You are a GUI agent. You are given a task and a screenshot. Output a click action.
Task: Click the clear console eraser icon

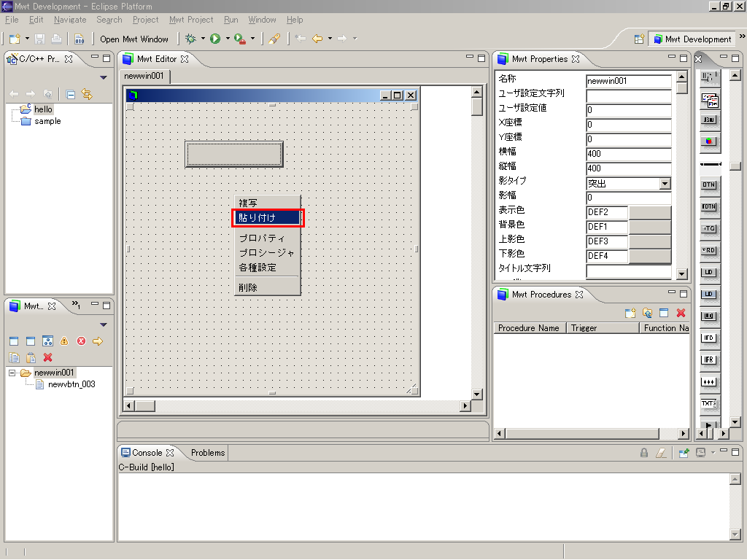pos(661,453)
